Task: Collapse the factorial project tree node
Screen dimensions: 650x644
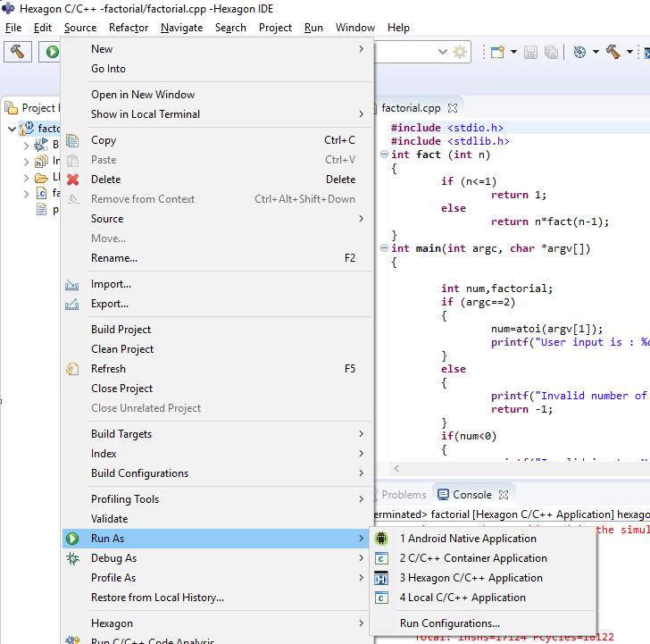Action: (12, 129)
